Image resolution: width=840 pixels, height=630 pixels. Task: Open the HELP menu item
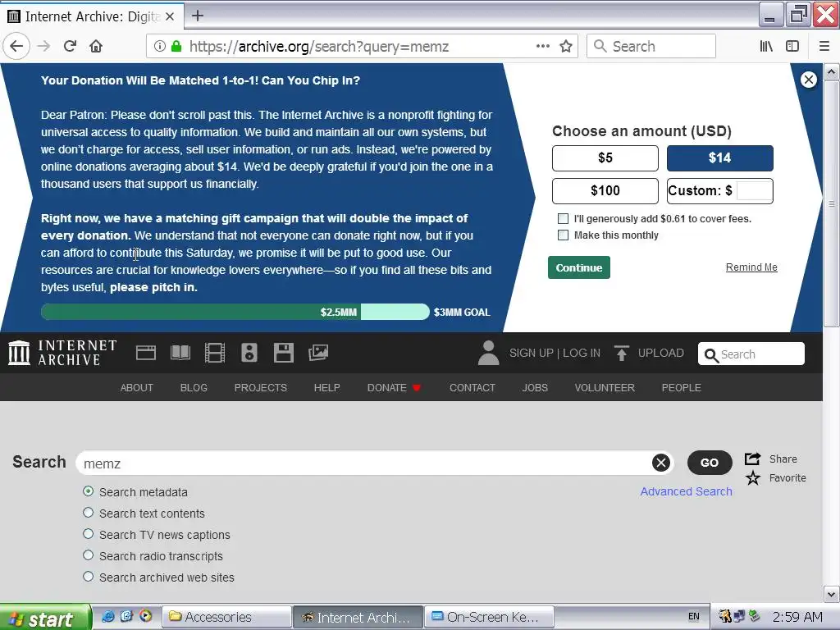326,387
